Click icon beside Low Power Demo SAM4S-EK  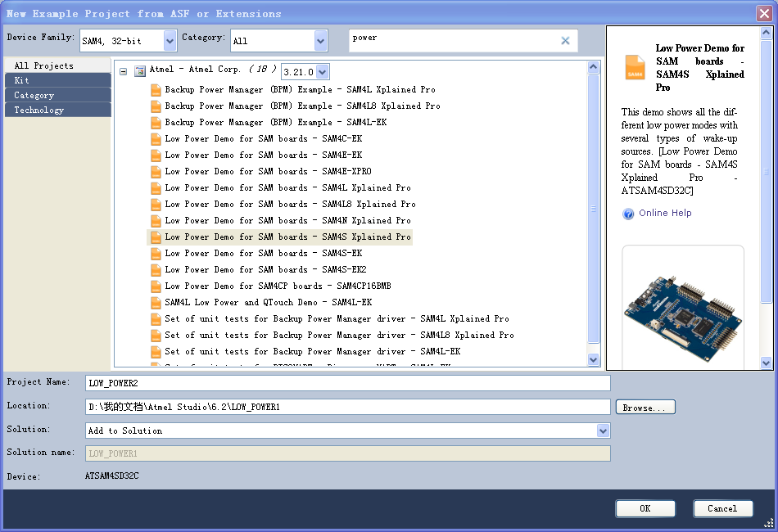[156, 254]
